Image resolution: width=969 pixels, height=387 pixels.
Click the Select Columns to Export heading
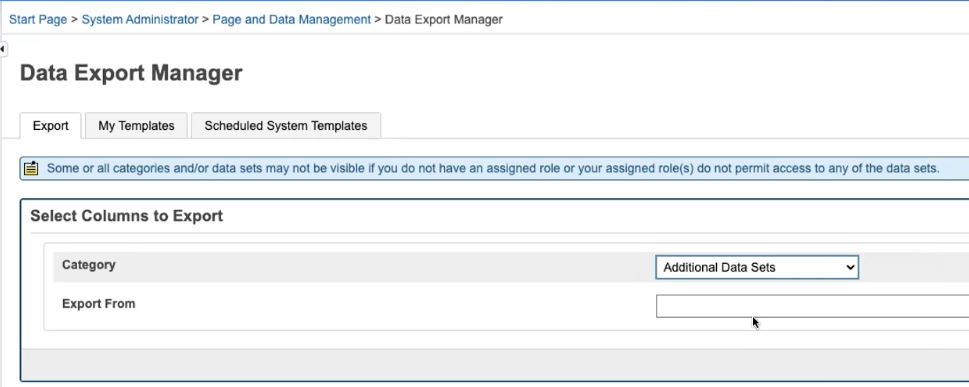[127, 216]
